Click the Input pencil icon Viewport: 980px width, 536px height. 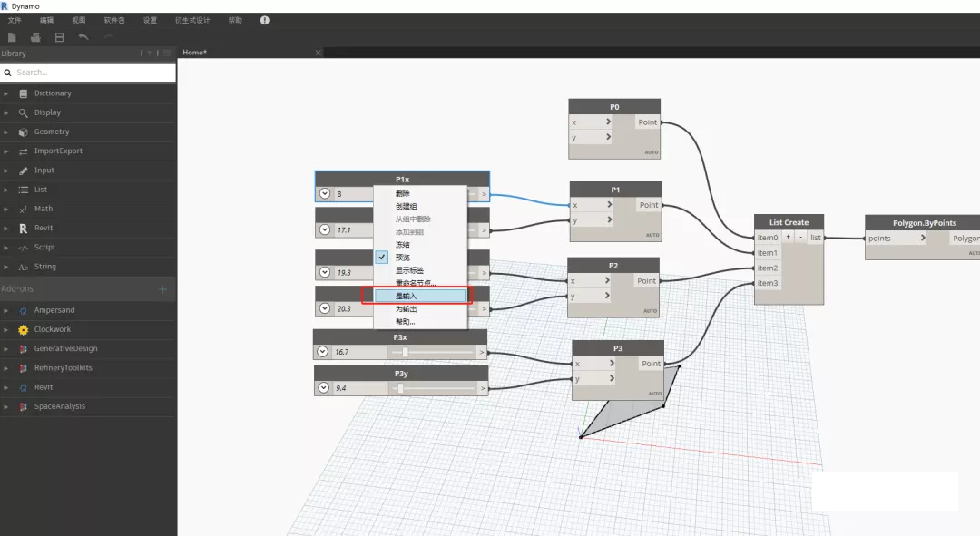(x=23, y=171)
